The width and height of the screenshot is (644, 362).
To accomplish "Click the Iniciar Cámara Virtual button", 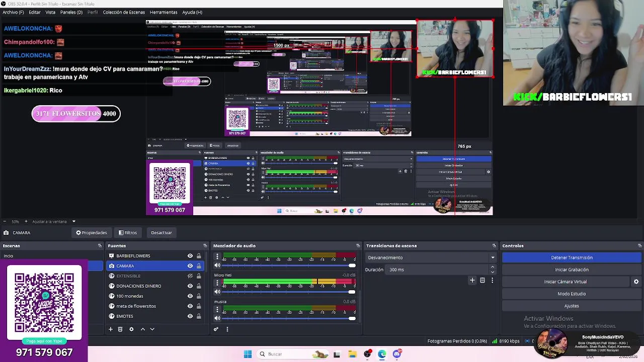I will click(x=565, y=282).
